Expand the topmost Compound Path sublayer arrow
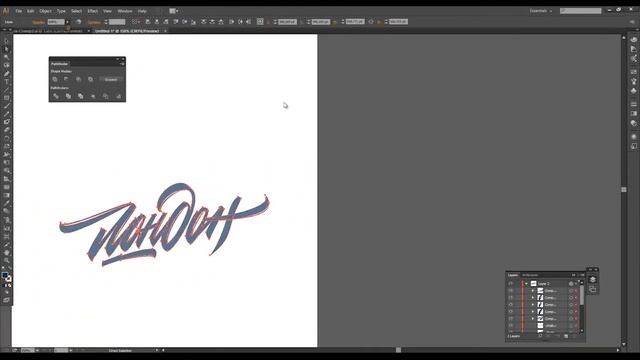This screenshot has height=360, width=640. [x=533, y=291]
